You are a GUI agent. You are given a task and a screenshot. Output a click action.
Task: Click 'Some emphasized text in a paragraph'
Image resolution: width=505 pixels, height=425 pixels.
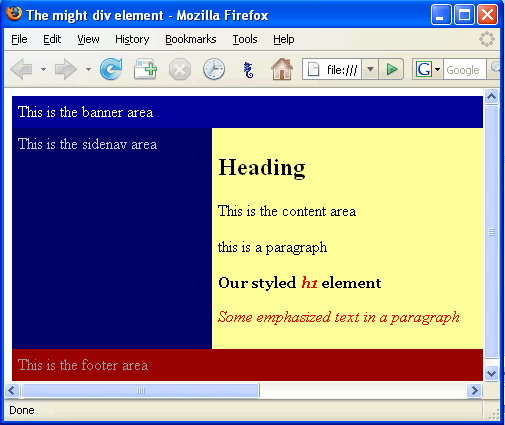pos(339,317)
